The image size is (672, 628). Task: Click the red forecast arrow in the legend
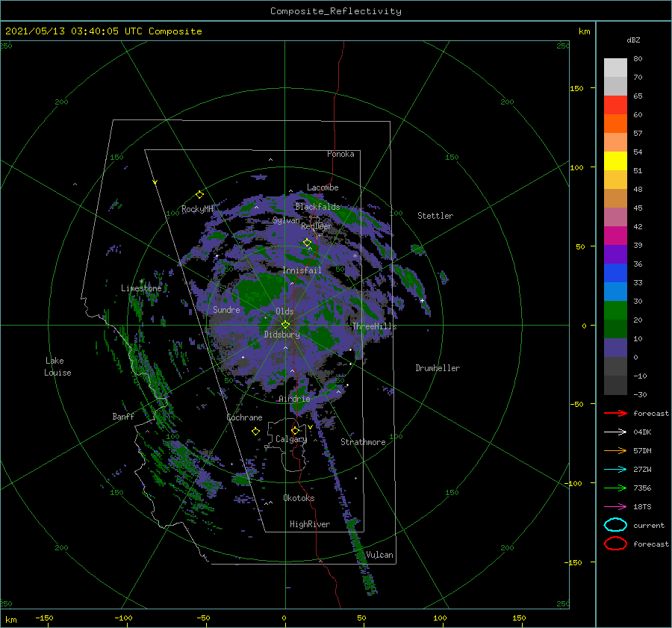tap(615, 413)
